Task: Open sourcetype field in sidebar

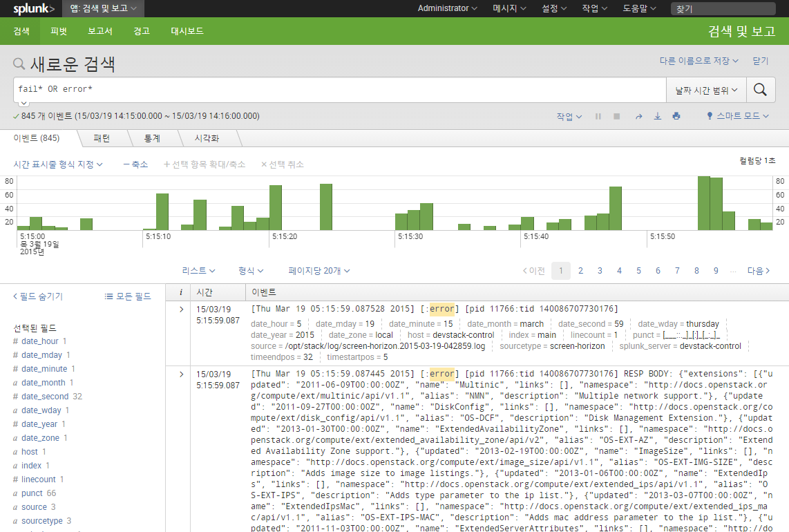Action: [x=42, y=521]
